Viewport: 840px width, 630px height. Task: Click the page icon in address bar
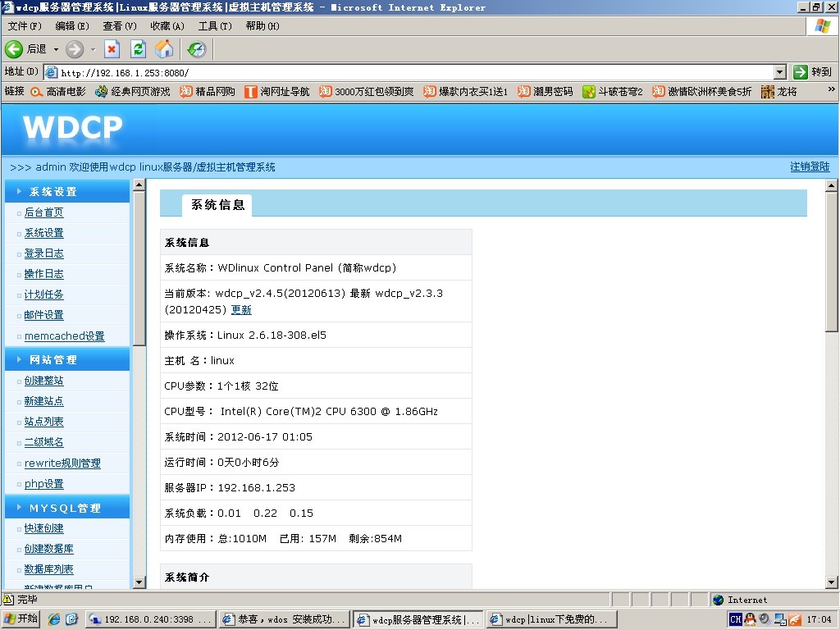coord(51,72)
